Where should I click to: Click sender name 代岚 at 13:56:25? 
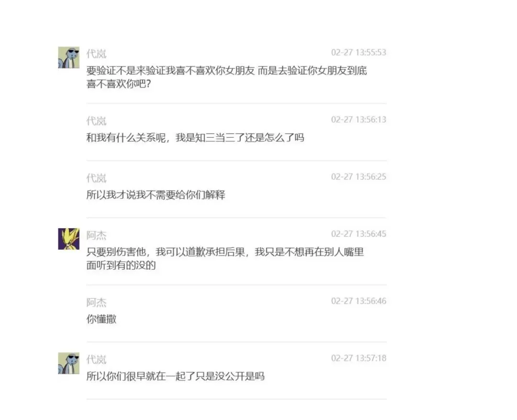pyautogui.click(x=96, y=178)
